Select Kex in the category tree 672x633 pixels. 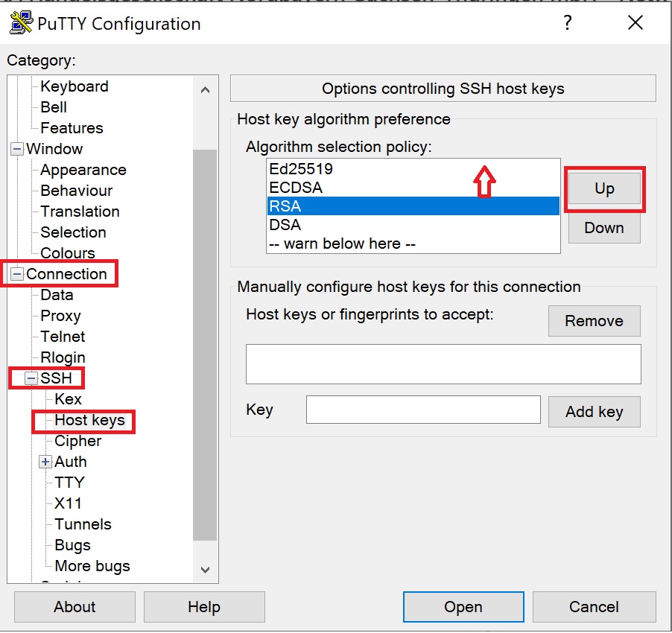tap(68, 399)
